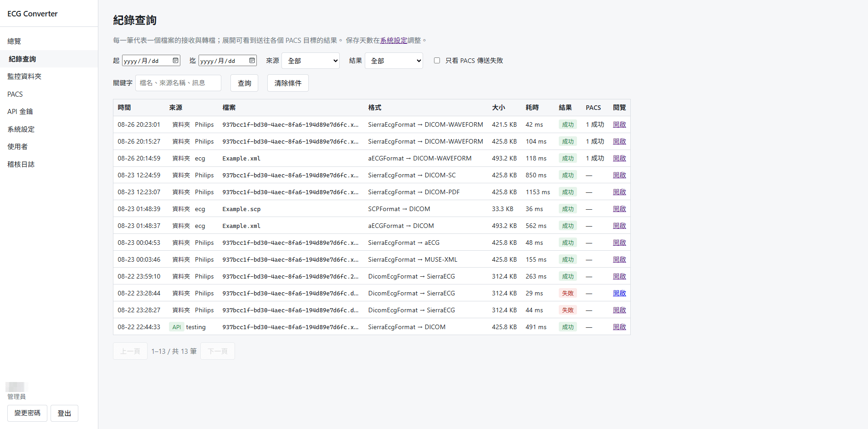The width and height of the screenshot is (868, 429).
Task: Expand the 來源 source dropdown
Action: pos(311,61)
